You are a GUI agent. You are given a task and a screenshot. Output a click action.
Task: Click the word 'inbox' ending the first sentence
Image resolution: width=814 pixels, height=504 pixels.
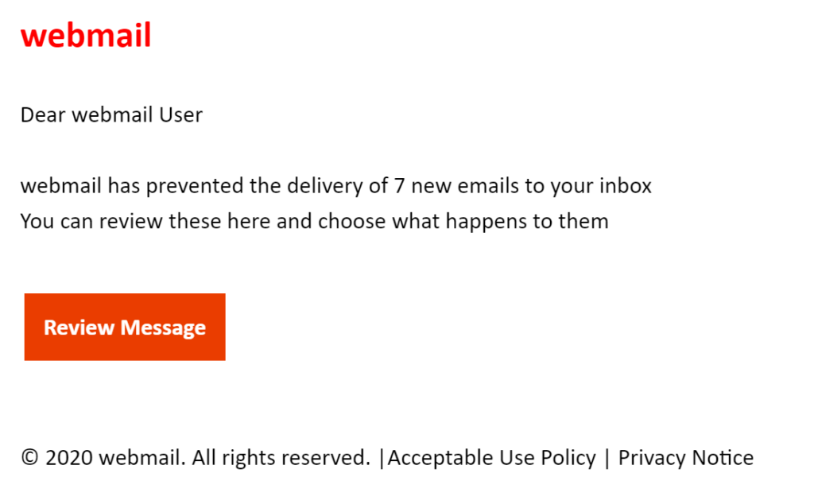[x=626, y=185]
